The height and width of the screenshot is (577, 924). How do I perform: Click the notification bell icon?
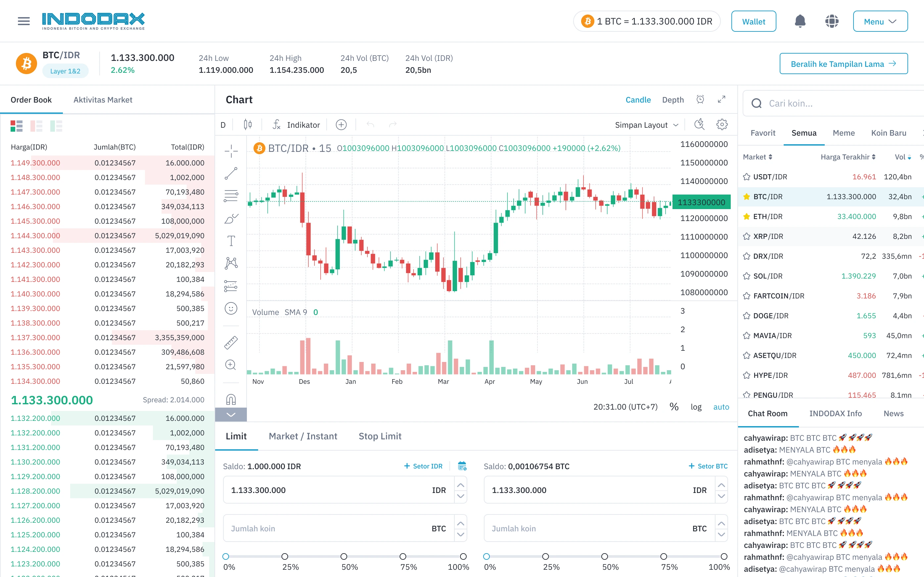click(x=800, y=21)
